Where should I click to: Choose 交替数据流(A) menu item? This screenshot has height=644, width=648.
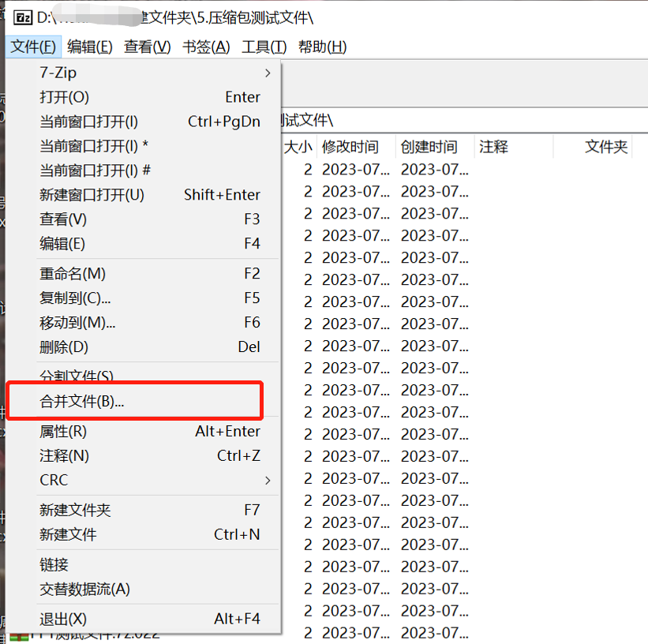point(144,589)
